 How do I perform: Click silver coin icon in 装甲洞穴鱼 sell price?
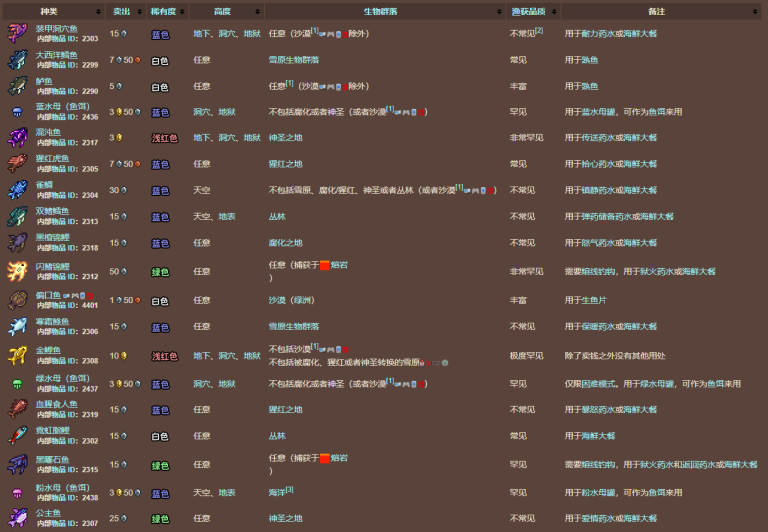[x=124, y=33]
